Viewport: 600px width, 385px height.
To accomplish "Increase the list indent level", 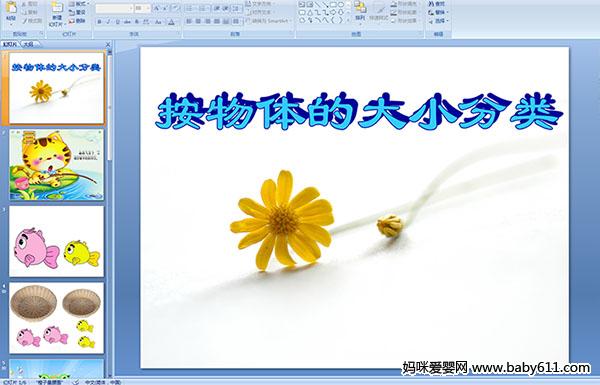I will point(226,8).
